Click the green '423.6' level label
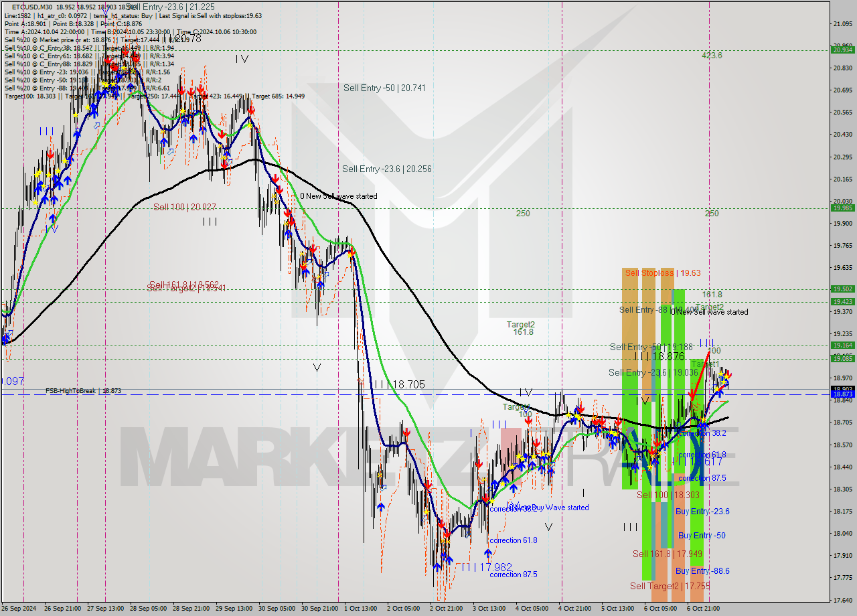Image resolution: width=857 pixels, height=616 pixels. [712, 56]
